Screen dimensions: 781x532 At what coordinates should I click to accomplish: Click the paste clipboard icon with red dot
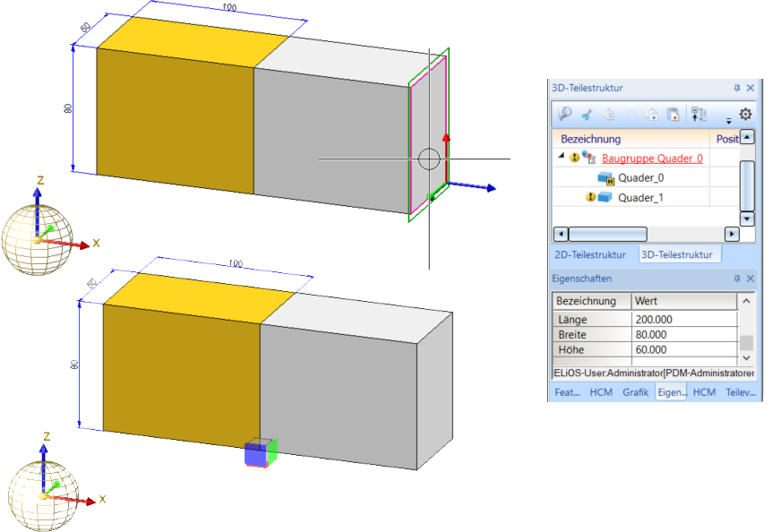tap(673, 114)
